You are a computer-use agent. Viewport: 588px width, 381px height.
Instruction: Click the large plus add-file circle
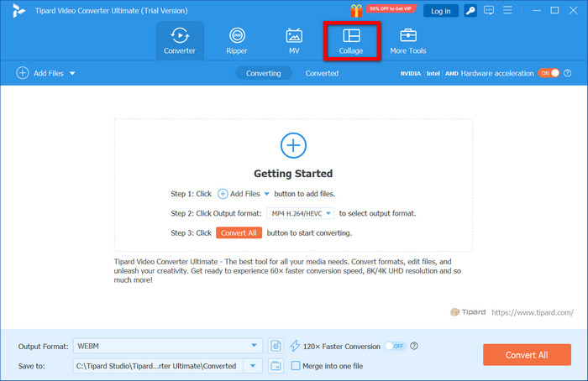point(293,145)
